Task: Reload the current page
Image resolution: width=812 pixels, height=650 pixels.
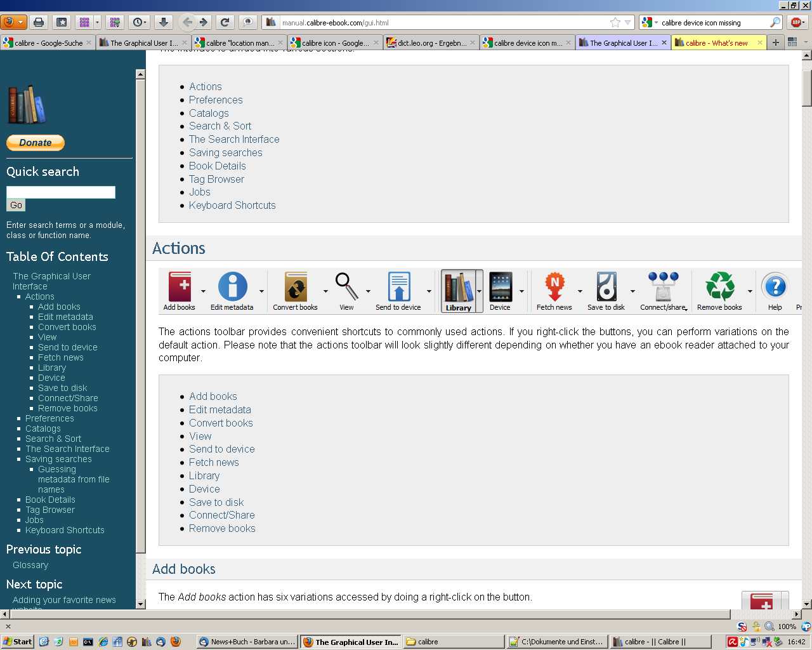Action: (225, 22)
